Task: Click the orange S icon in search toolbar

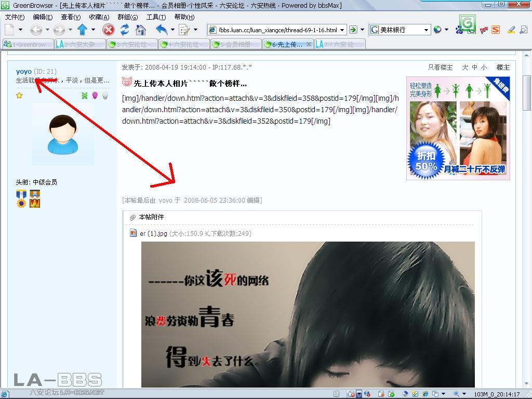Action: tap(496, 30)
